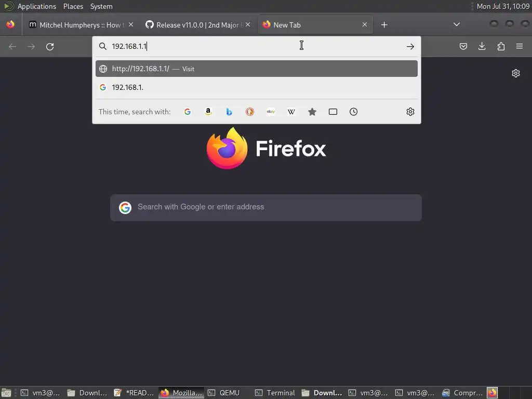The height and width of the screenshot is (399, 532).
Task: Click the Search with Google or enter address box
Action: (266, 208)
